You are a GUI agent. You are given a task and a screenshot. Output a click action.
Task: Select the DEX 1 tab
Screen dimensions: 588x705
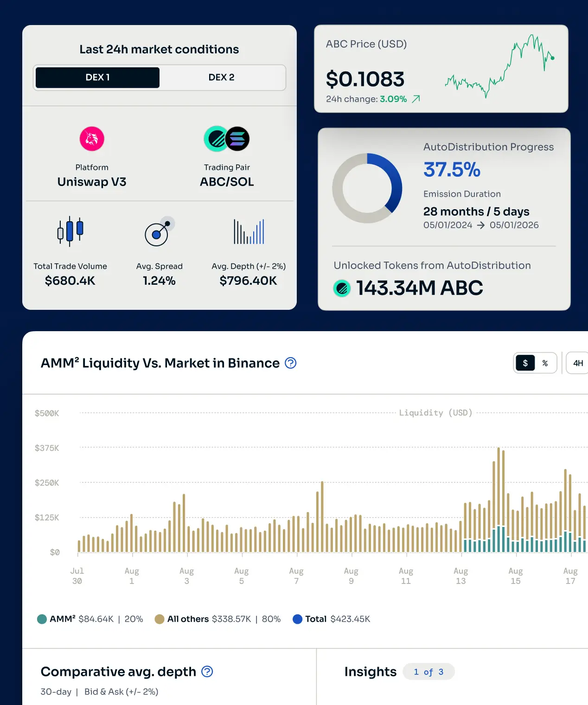tap(97, 77)
